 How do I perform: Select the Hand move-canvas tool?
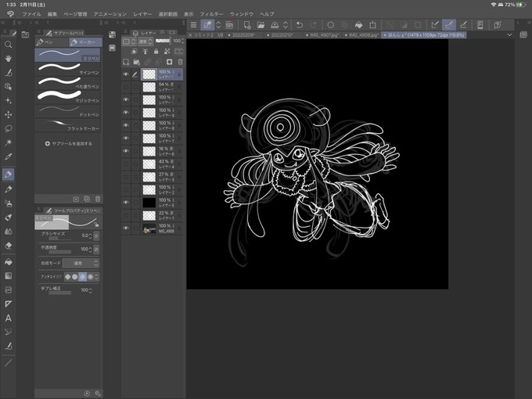coord(8,59)
